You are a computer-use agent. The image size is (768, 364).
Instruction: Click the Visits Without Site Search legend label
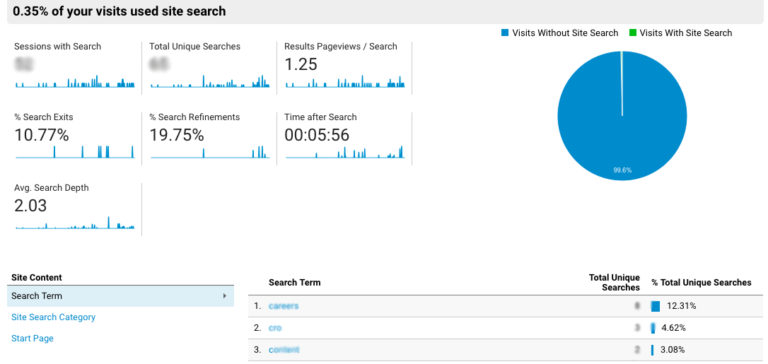pyautogui.click(x=565, y=33)
